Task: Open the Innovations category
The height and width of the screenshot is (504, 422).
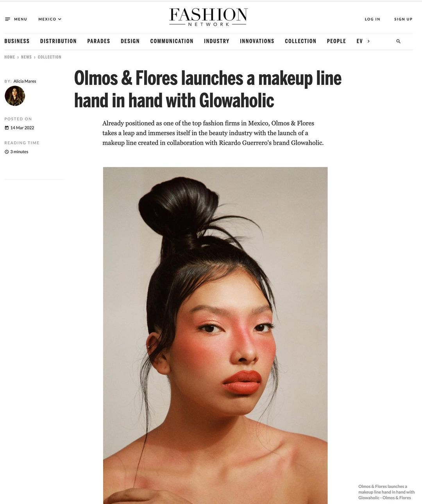Action: 257,41
